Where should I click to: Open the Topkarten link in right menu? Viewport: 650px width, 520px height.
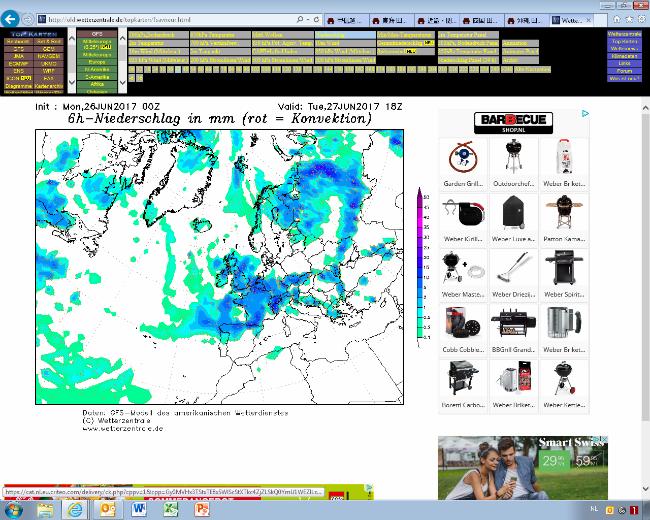tap(624, 41)
